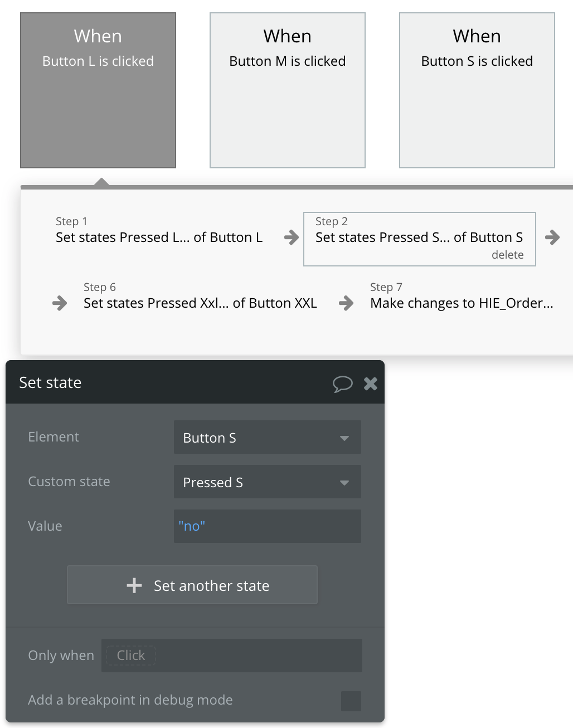Expand the Custom state dropdown Pressed S

point(267,482)
